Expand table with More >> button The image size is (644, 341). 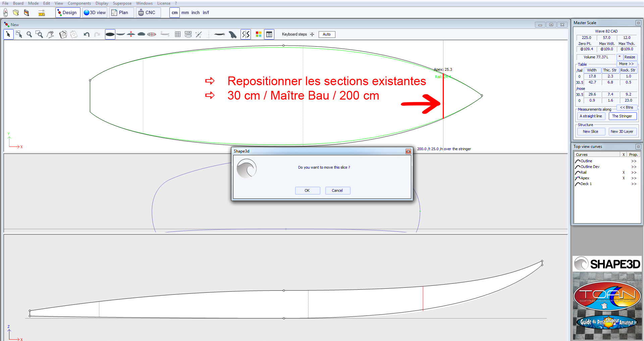626,64
